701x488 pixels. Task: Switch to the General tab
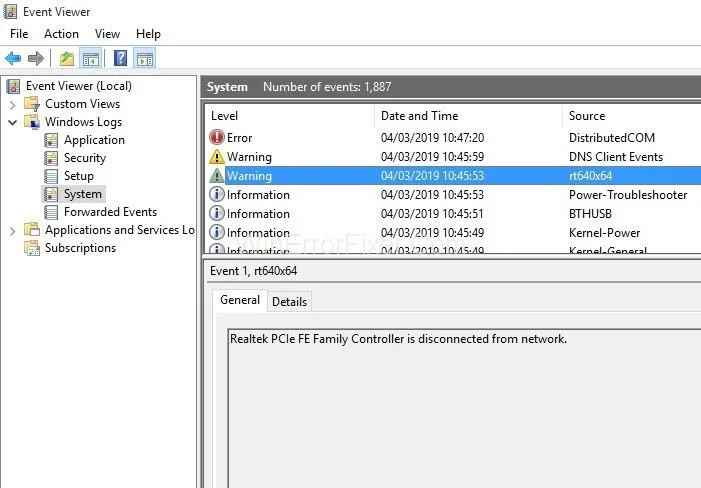[x=240, y=300]
